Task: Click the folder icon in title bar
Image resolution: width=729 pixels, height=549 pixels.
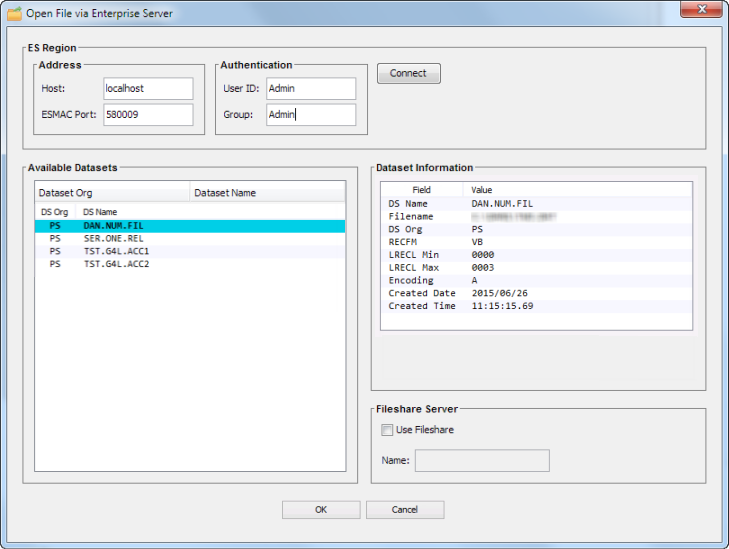Action: coord(14,14)
